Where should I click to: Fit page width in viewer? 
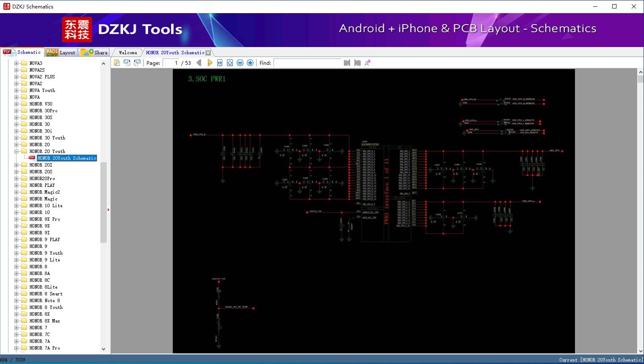point(220,63)
